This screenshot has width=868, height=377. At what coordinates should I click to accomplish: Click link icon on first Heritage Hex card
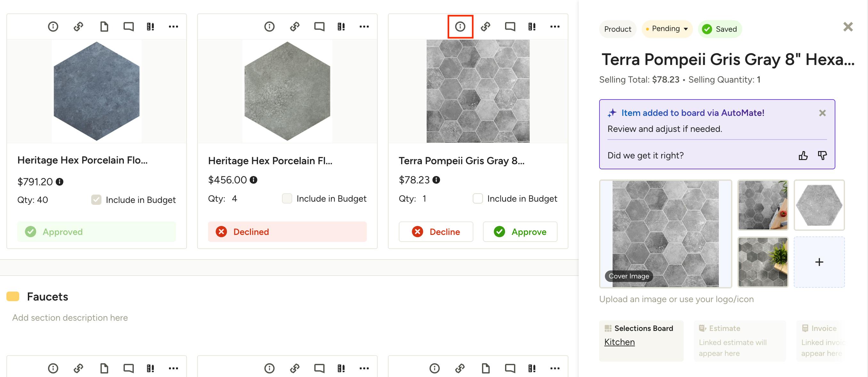pos(78,26)
